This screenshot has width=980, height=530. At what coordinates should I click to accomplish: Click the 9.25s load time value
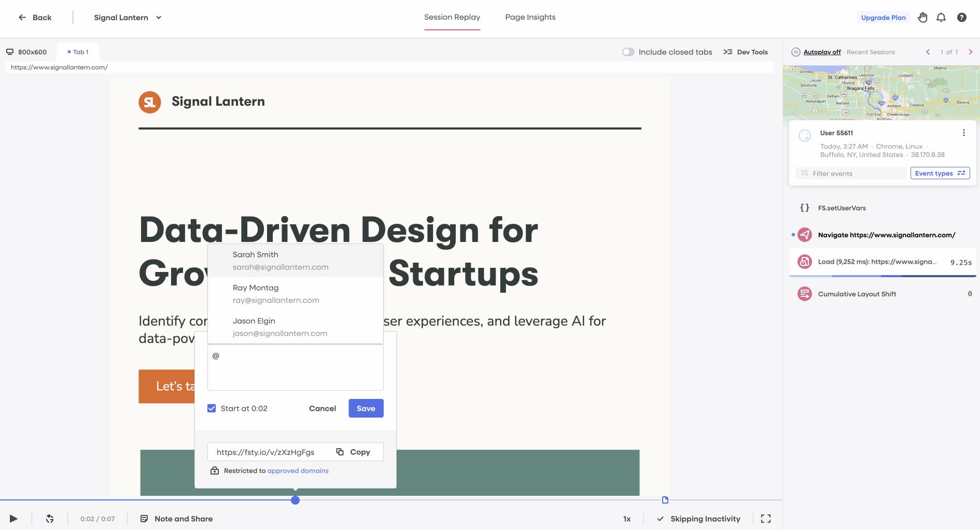[961, 262]
